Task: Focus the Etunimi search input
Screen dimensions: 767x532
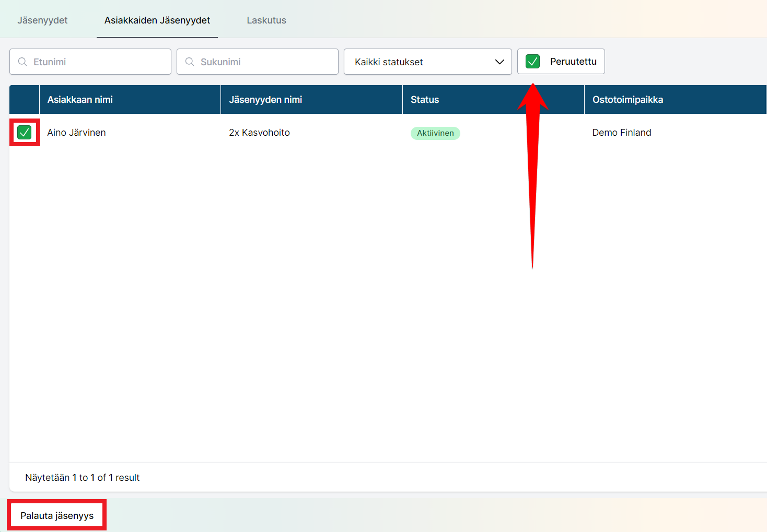Action: pos(99,62)
